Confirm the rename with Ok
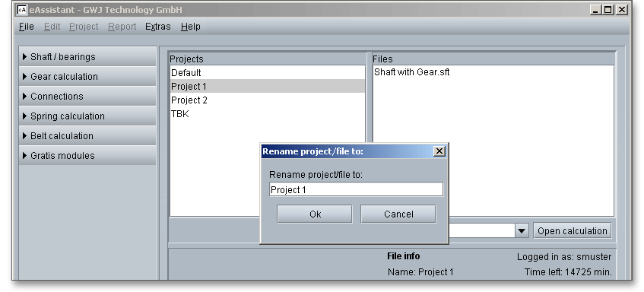This screenshot has width=644, height=292. (315, 214)
